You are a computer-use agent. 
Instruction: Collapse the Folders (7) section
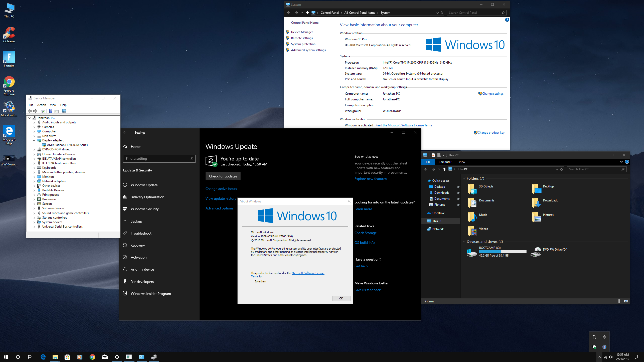click(464, 178)
